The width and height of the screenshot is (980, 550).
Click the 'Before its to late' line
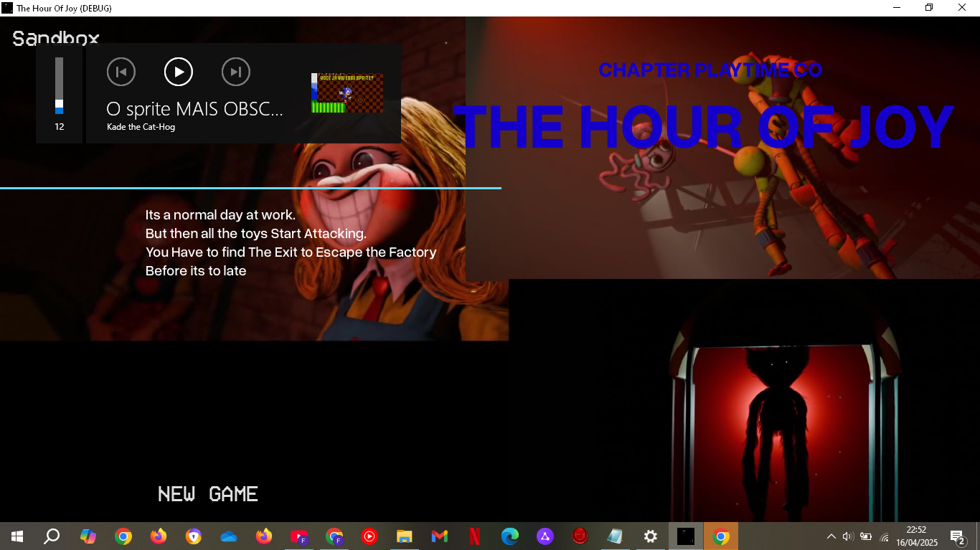click(x=196, y=271)
